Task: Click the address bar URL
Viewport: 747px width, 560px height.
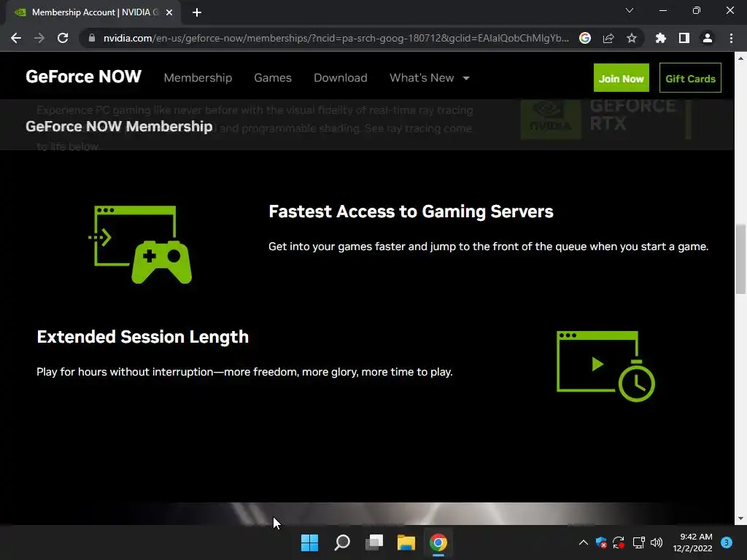Action: [x=336, y=38]
